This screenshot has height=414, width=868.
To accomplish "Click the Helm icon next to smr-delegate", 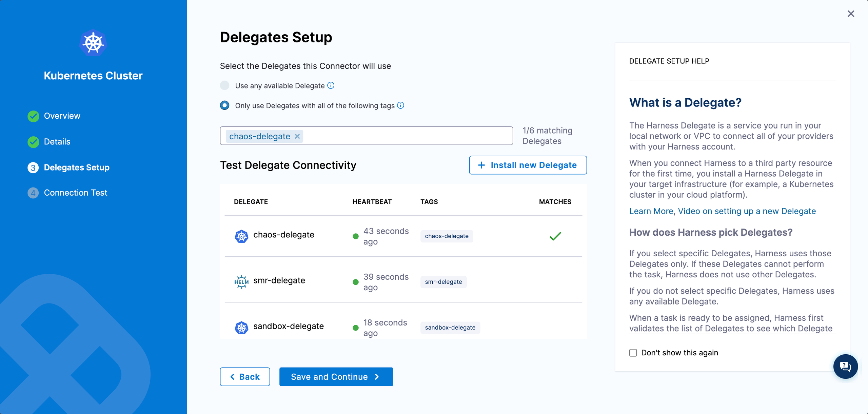I will point(241,281).
